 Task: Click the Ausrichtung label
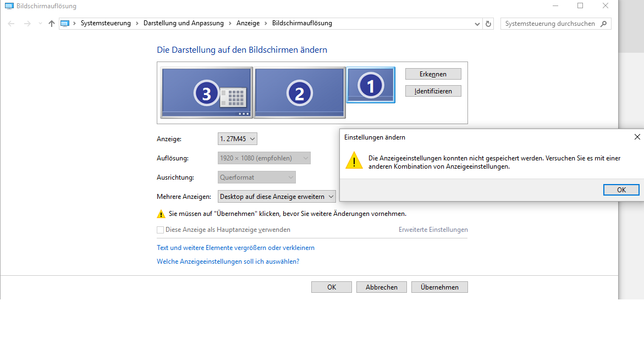[175, 177]
